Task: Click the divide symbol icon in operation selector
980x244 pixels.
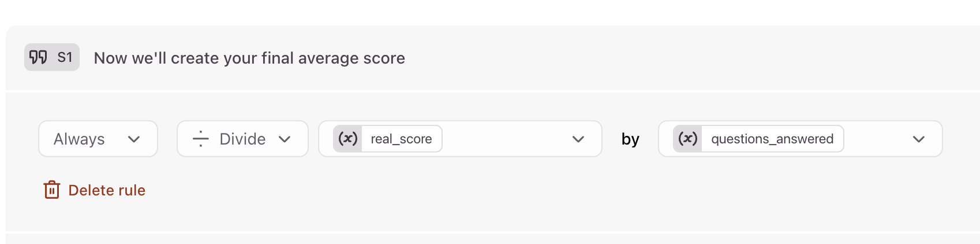Action: click(200, 139)
